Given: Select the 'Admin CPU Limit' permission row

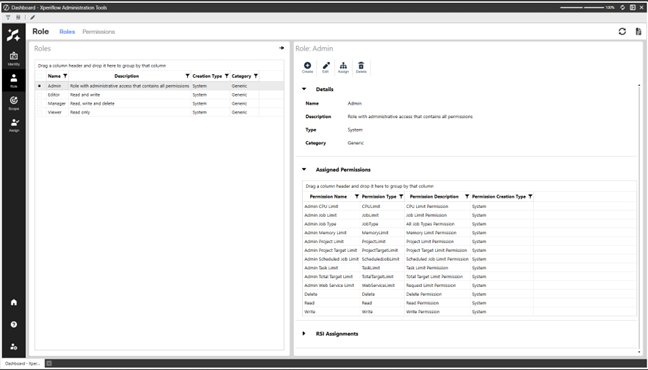Looking at the screenshot, I should tap(469, 206).
